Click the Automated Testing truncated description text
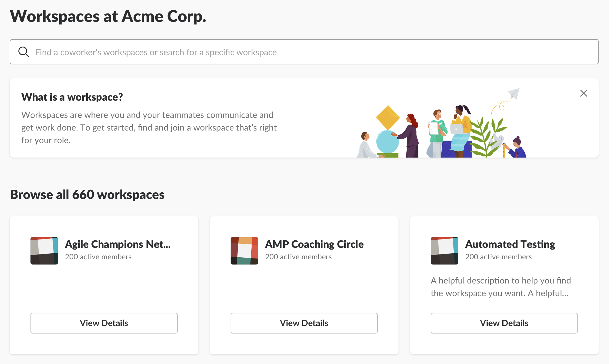The width and height of the screenshot is (609, 364). 501,287
